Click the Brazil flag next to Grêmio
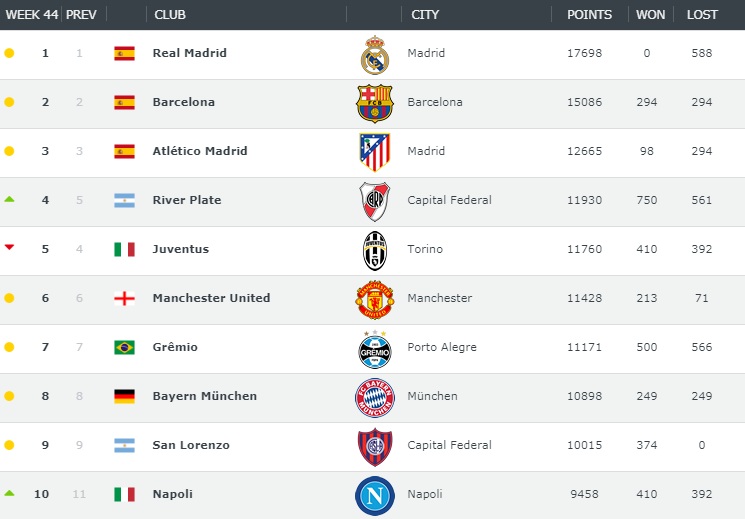 [x=124, y=347]
